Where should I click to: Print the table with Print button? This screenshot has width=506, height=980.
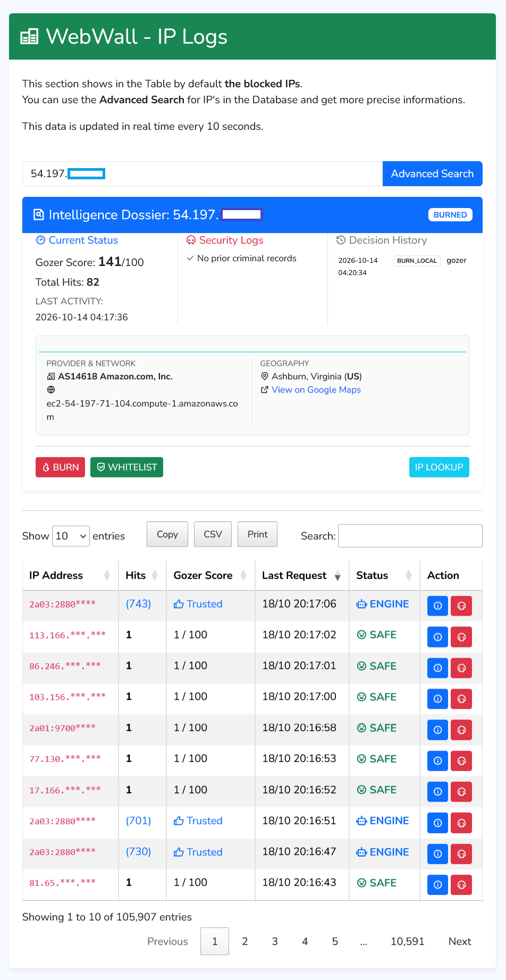(x=257, y=534)
